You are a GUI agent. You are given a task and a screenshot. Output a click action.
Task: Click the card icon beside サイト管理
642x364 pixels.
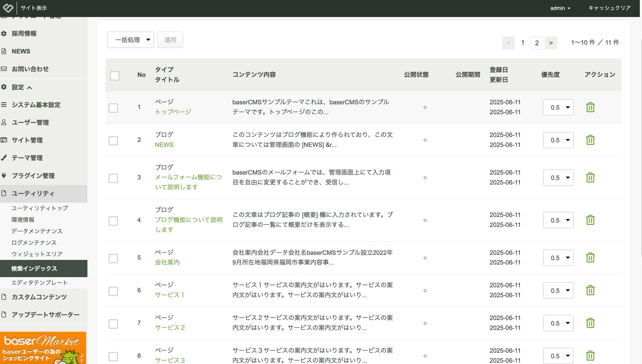tap(4, 140)
